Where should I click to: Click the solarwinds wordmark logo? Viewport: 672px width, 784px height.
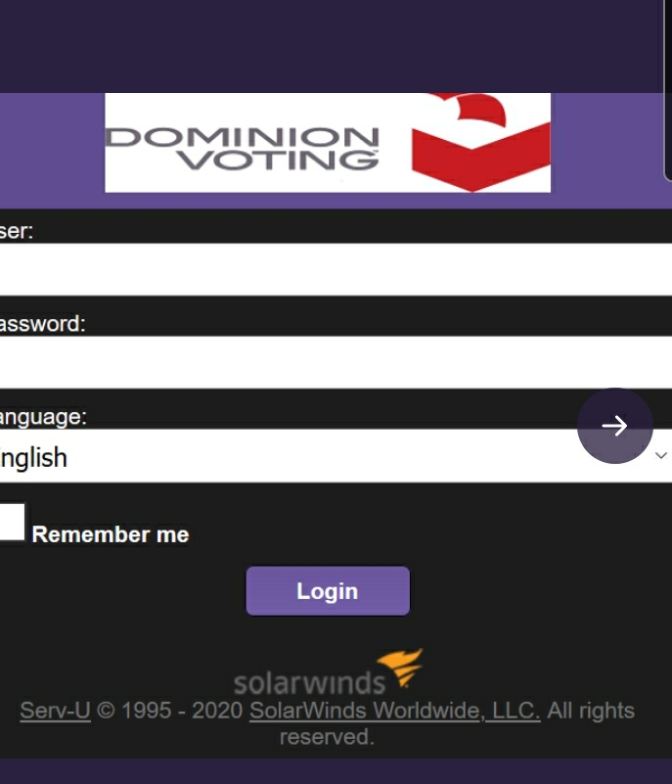(x=309, y=682)
